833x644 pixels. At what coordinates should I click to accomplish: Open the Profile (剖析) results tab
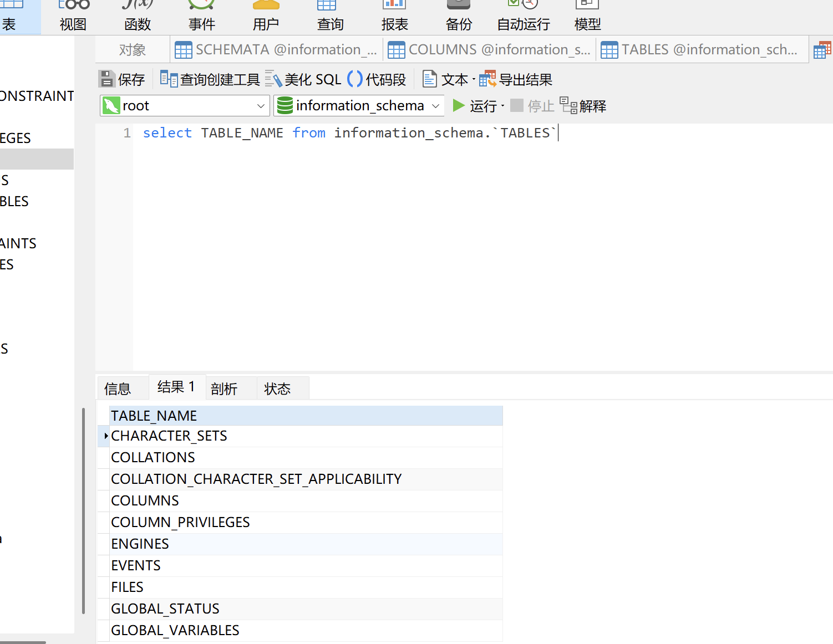click(224, 389)
